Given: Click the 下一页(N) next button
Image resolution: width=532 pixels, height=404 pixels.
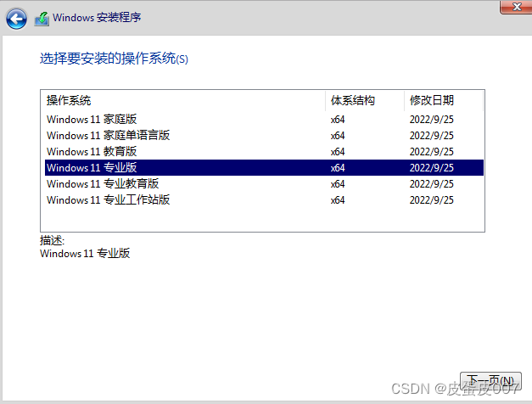Looking at the screenshot, I should pos(490,381).
